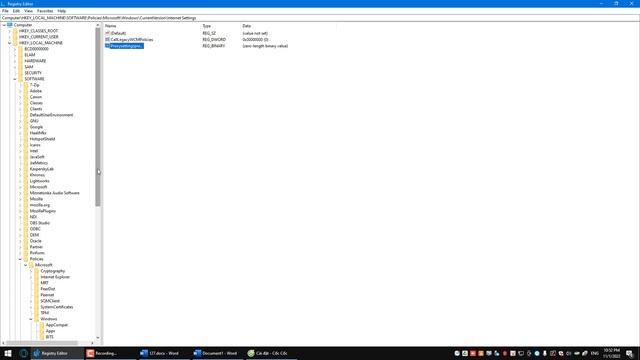Viewport: 640px width, 360px height.
Task: Select the Oracle key
Action: point(36,241)
